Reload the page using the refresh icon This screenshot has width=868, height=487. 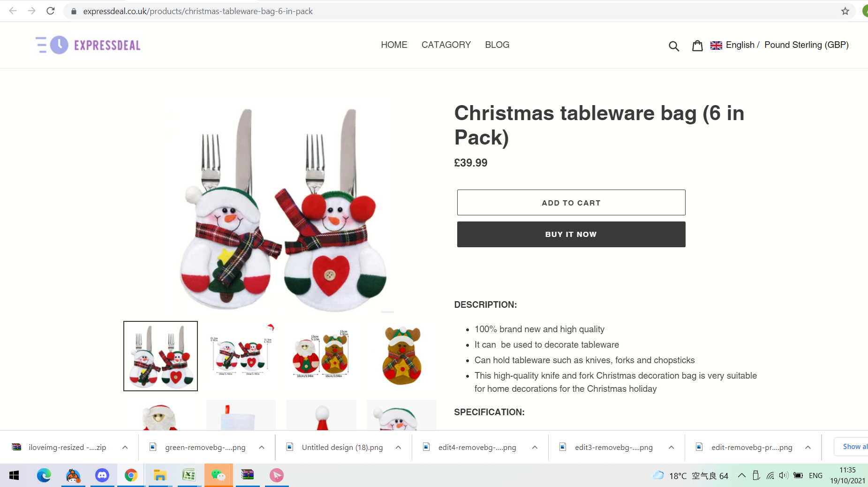51,11
